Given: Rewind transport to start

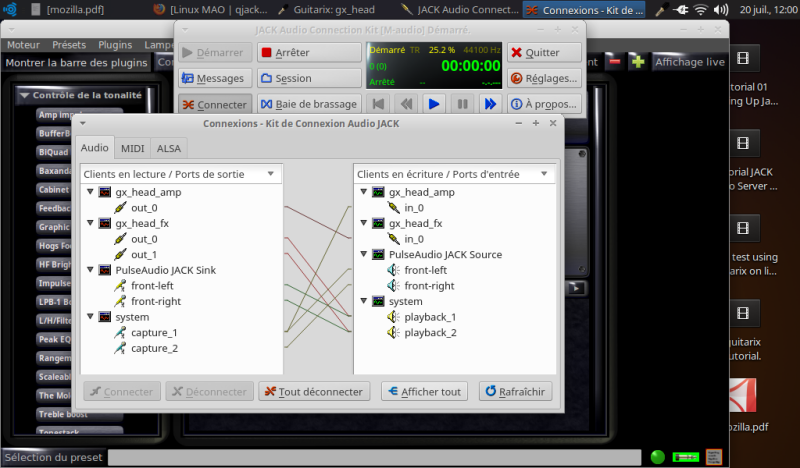Looking at the screenshot, I should (378, 104).
